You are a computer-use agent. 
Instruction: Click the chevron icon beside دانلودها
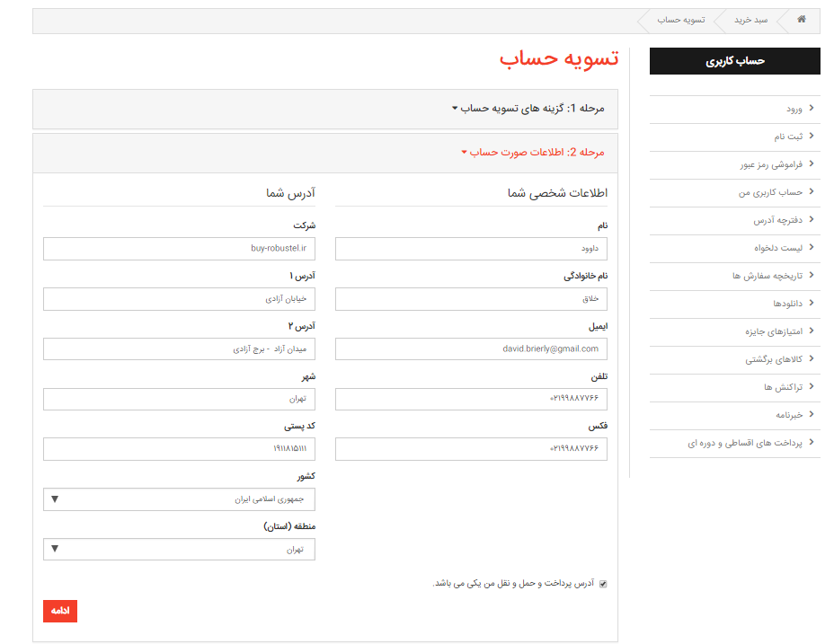[x=812, y=304]
